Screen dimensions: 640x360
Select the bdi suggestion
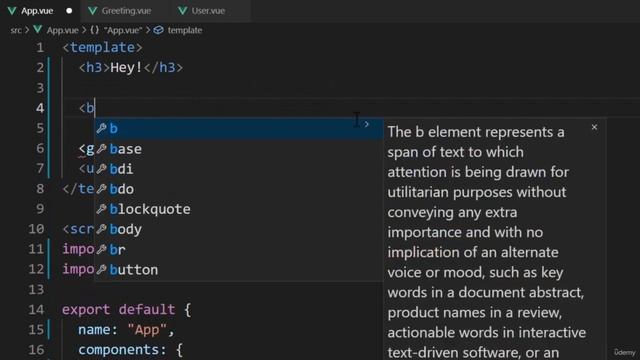(x=239, y=169)
